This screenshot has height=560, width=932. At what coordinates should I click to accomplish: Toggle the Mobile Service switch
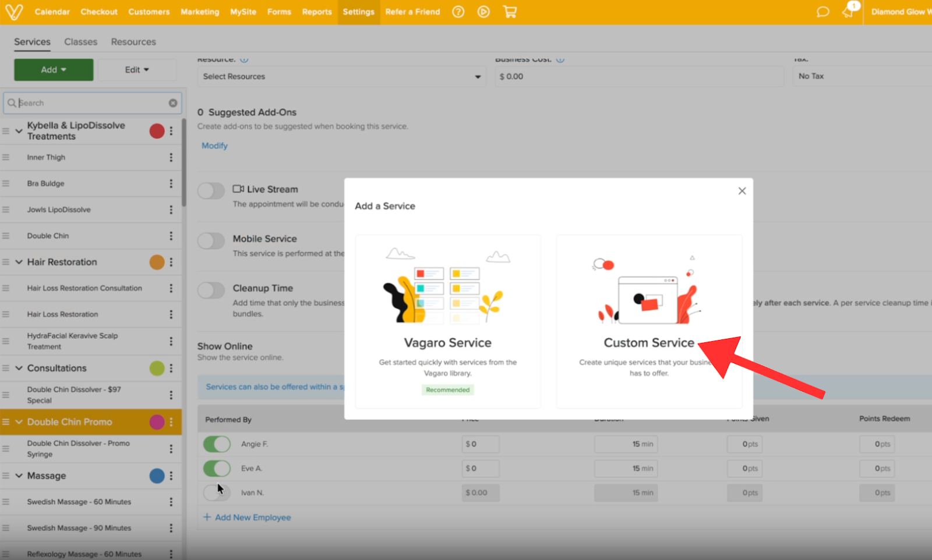point(211,240)
